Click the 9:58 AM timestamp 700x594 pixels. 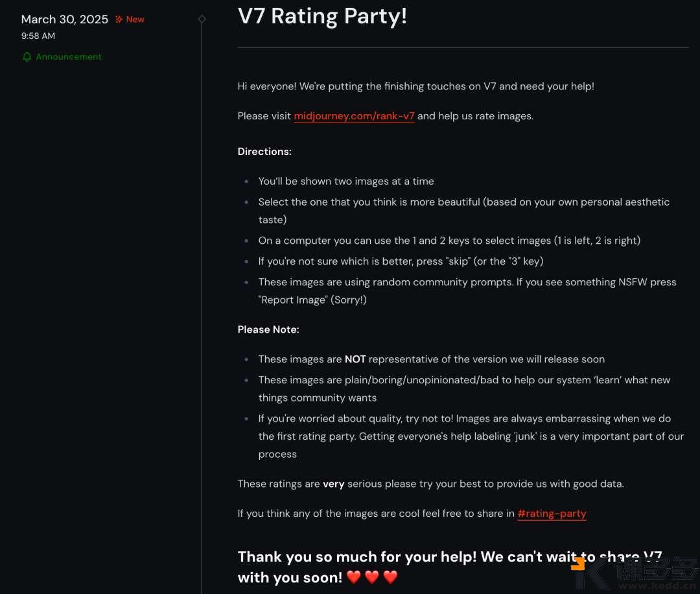38,36
